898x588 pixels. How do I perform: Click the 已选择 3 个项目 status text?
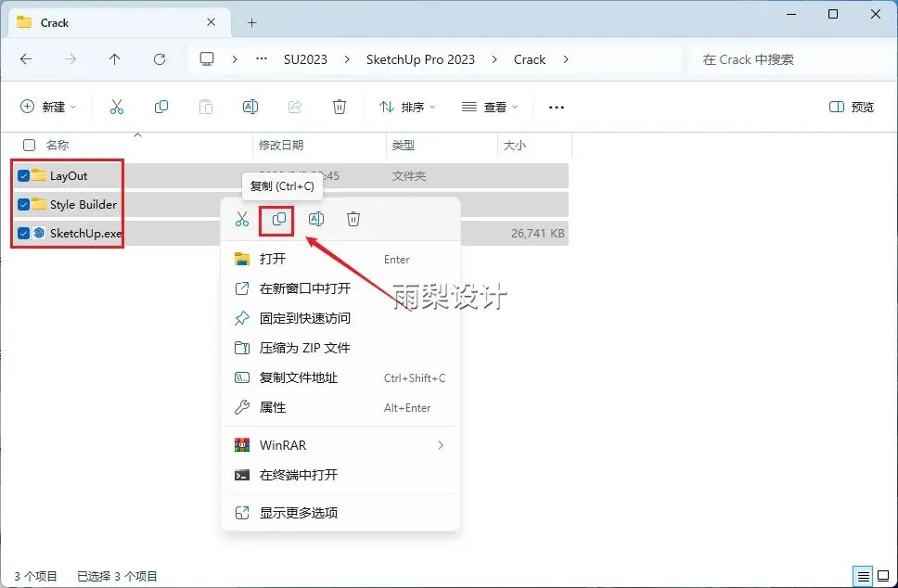coord(118,576)
